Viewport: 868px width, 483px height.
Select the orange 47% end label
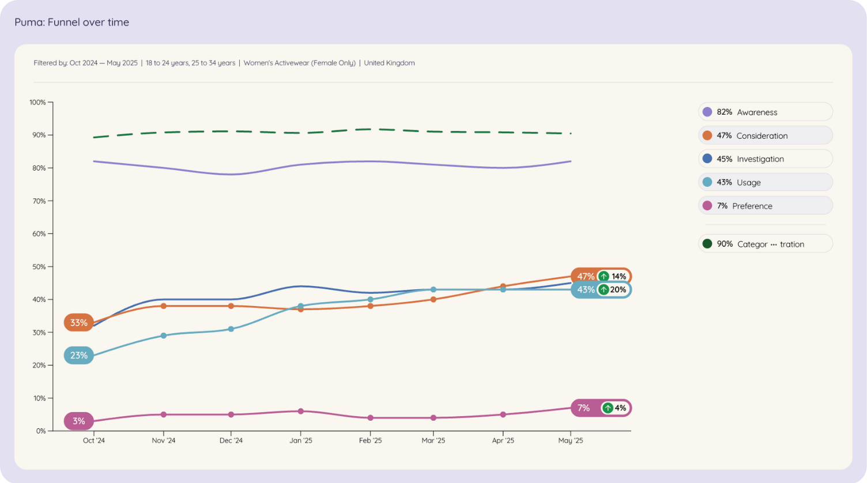coord(586,277)
